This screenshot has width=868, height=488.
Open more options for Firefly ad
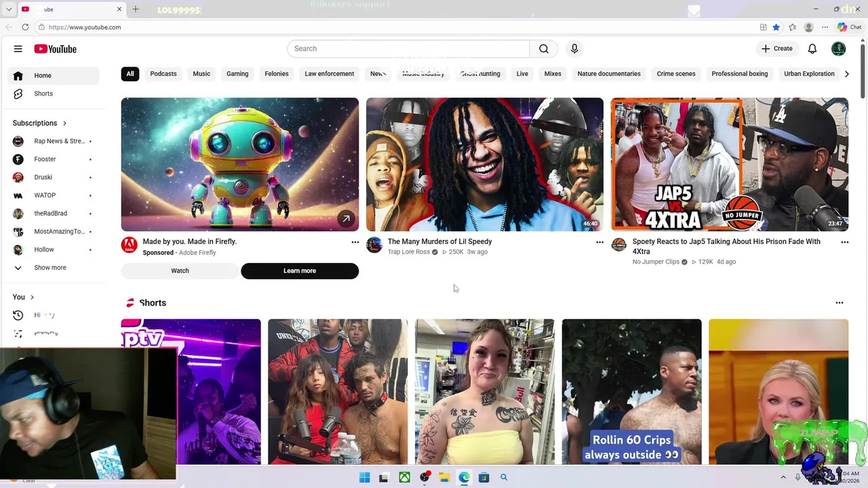pyautogui.click(x=355, y=242)
